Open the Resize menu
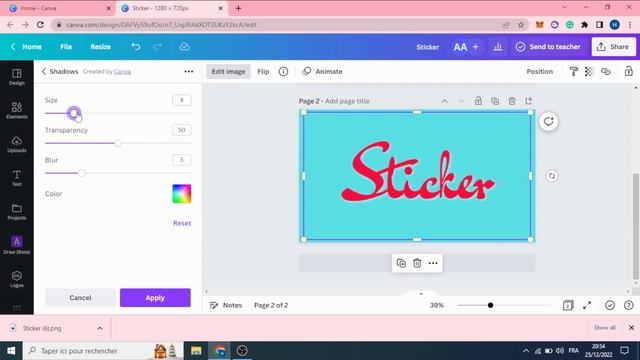The width and height of the screenshot is (640, 360). click(x=101, y=47)
